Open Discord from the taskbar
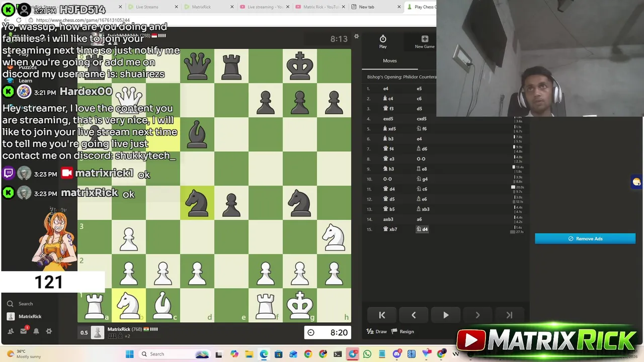Viewport: 644px width, 362px height. [x=397, y=354]
